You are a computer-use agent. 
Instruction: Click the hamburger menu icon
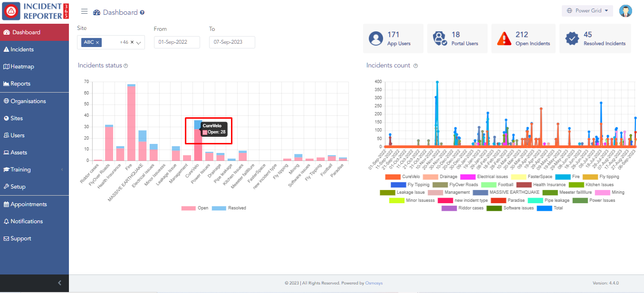tap(84, 12)
